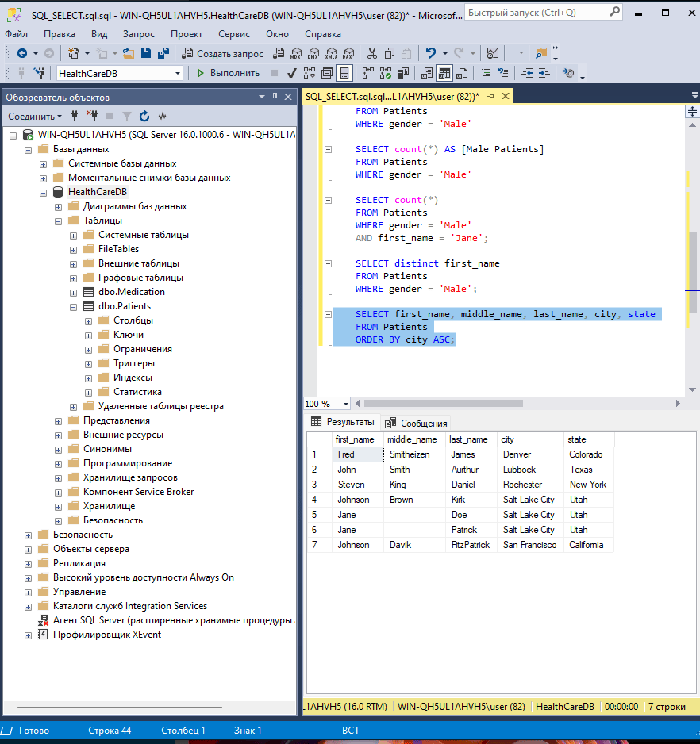The height and width of the screenshot is (744, 700).
Task: Select the Ключи folder in tree
Action: (129, 335)
